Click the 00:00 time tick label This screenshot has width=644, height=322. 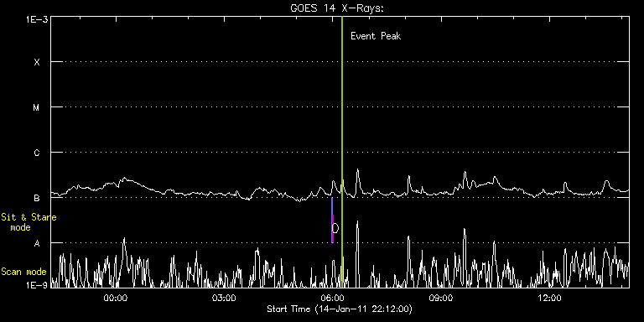point(116,298)
